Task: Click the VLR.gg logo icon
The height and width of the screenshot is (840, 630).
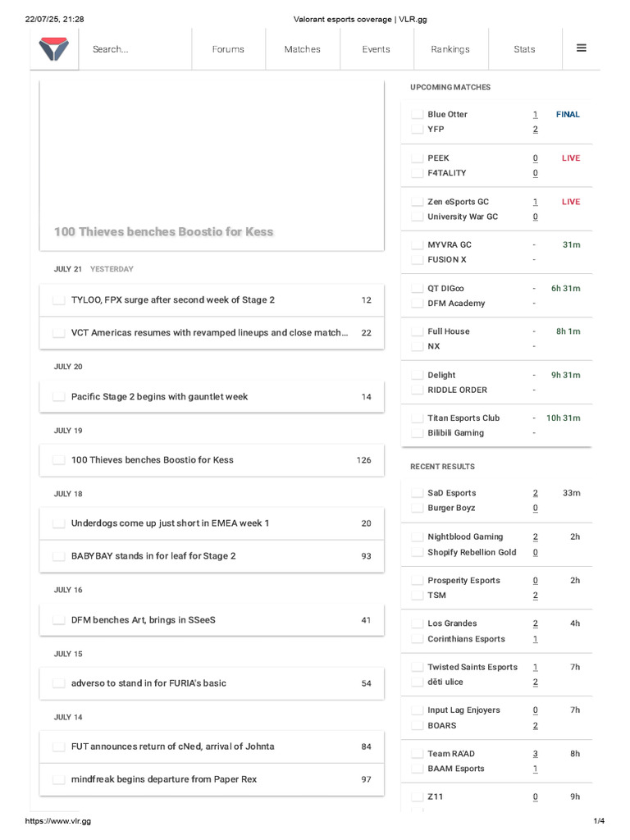Action: (53, 49)
